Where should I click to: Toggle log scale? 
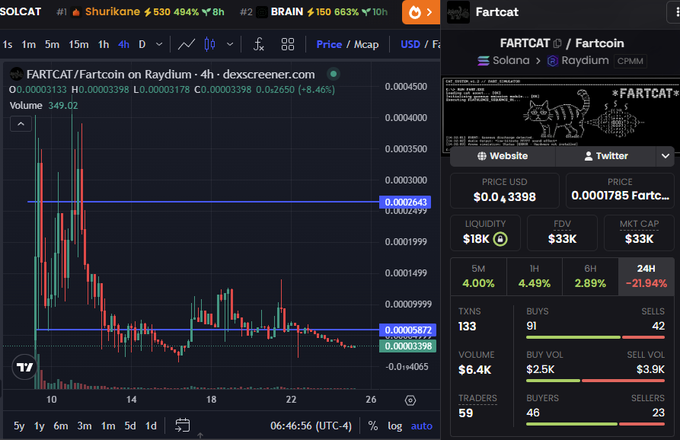[395, 426]
